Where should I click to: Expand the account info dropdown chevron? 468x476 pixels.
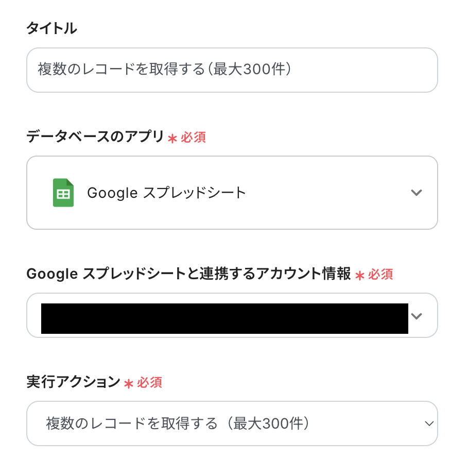tap(417, 316)
